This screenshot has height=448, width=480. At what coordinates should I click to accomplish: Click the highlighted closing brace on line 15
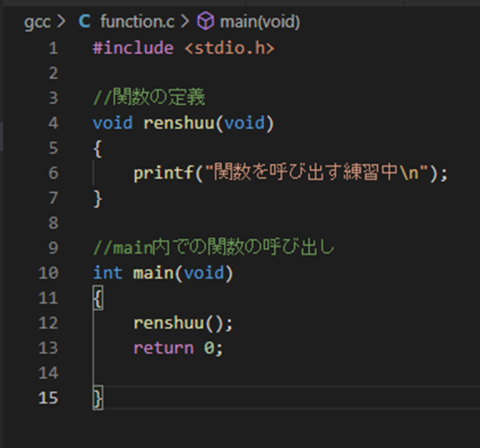[97, 398]
